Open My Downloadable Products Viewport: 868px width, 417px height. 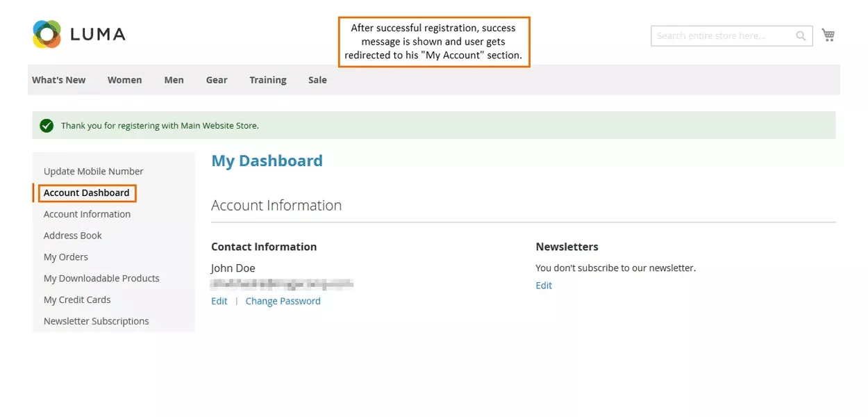(101, 278)
